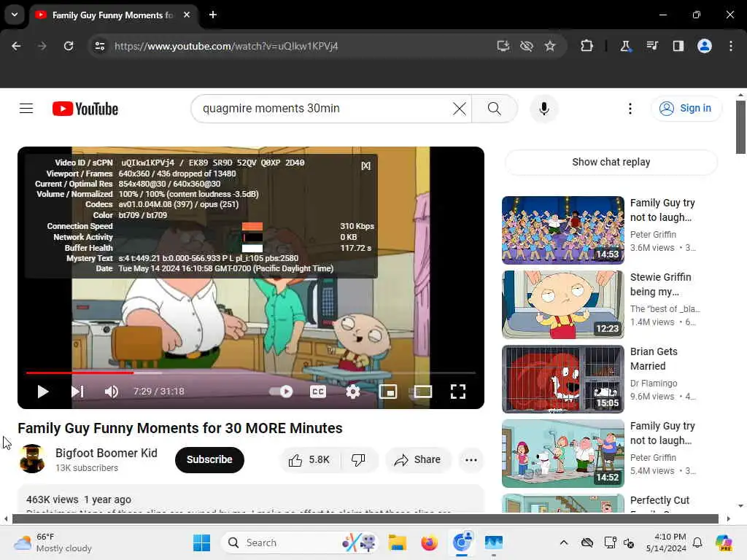
Task: Close the stats for nerds overlay
Action: (365, 166)
